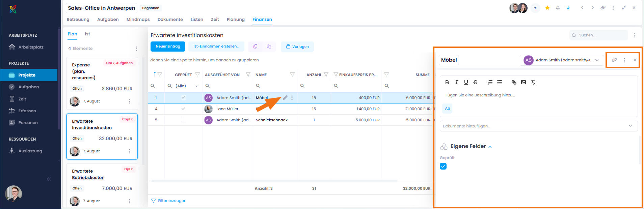Click the Neuer Eintrag button
Image resolution: width=644 pixels, height=209 pixels.
[x=168, y=47]
